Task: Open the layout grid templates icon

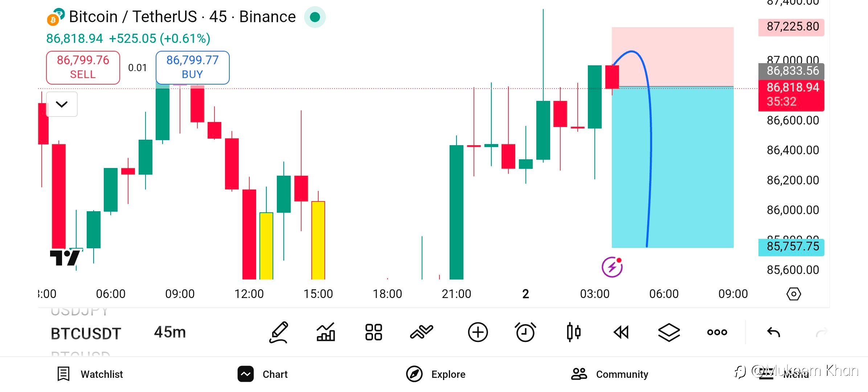Action: click(x=373, y=332)
